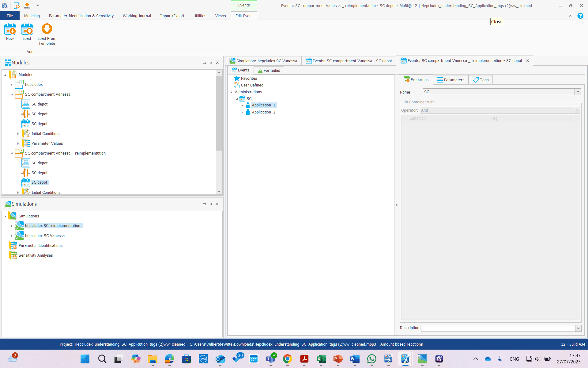This screenshot has height=368, width=588.
Task: Open WhatsApp from the Windows taskbar
Action: [371, 359]
